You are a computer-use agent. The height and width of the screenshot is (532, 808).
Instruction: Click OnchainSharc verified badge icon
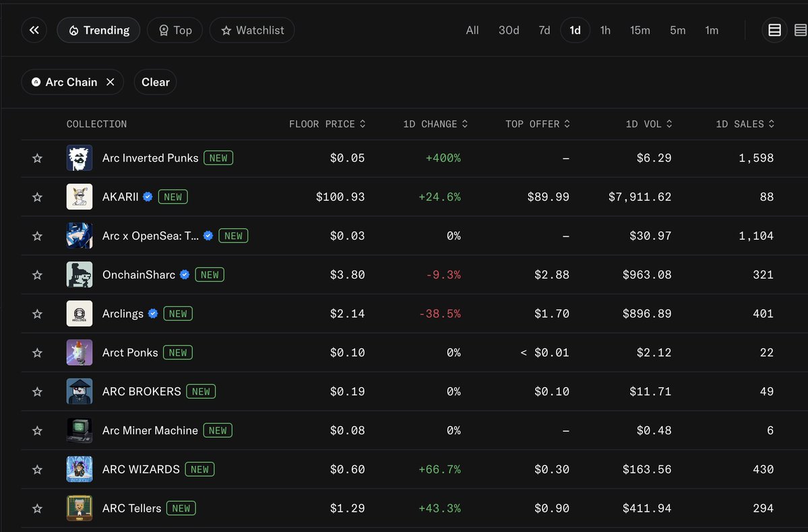pyautogui.click(x=185, y=275)
